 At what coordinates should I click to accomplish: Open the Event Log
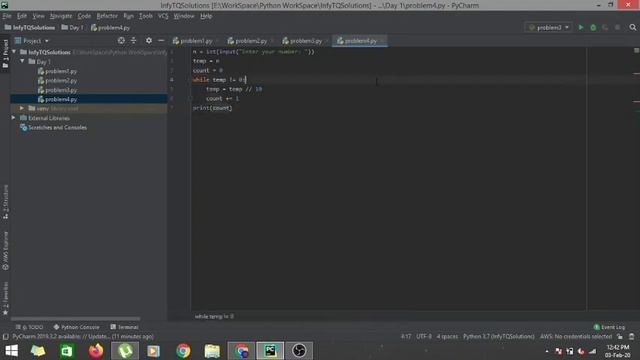click(x=609, y=327)
